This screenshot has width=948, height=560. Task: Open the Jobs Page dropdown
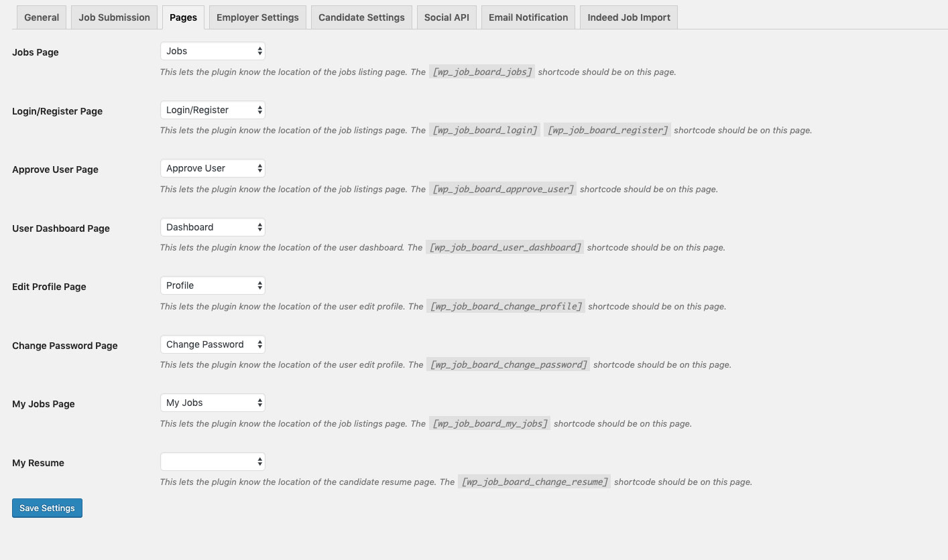(x=213, y=51)
